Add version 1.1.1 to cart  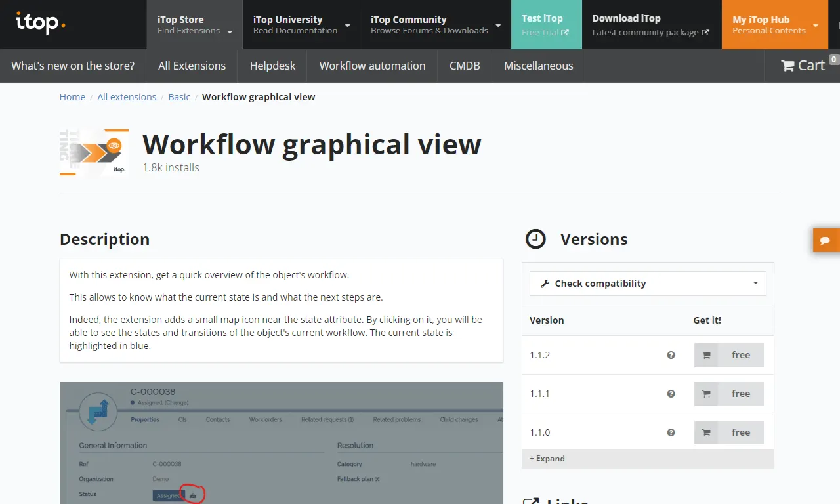(729, 394)
